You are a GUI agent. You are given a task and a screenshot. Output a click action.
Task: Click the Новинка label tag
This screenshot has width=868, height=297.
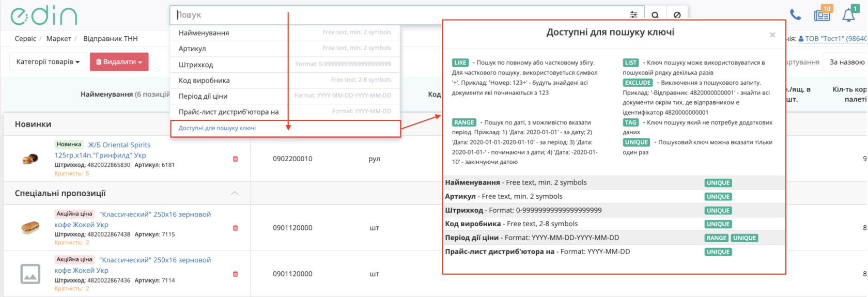click(x=69, y=145)
